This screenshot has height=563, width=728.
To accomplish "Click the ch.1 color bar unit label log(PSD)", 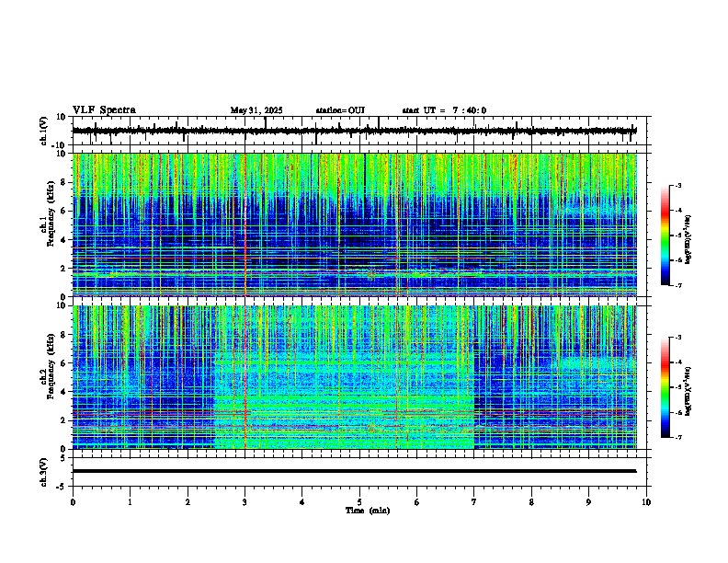I will click(688, 240).
